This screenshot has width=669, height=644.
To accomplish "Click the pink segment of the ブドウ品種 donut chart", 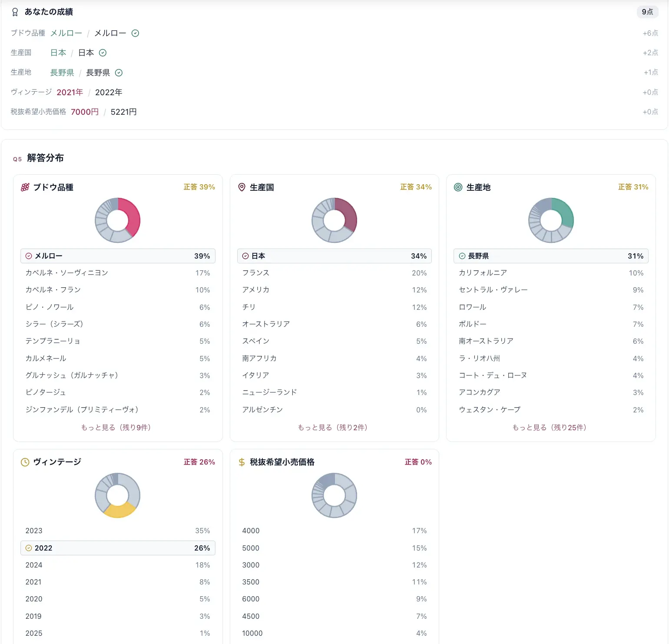I will point(134,217).
